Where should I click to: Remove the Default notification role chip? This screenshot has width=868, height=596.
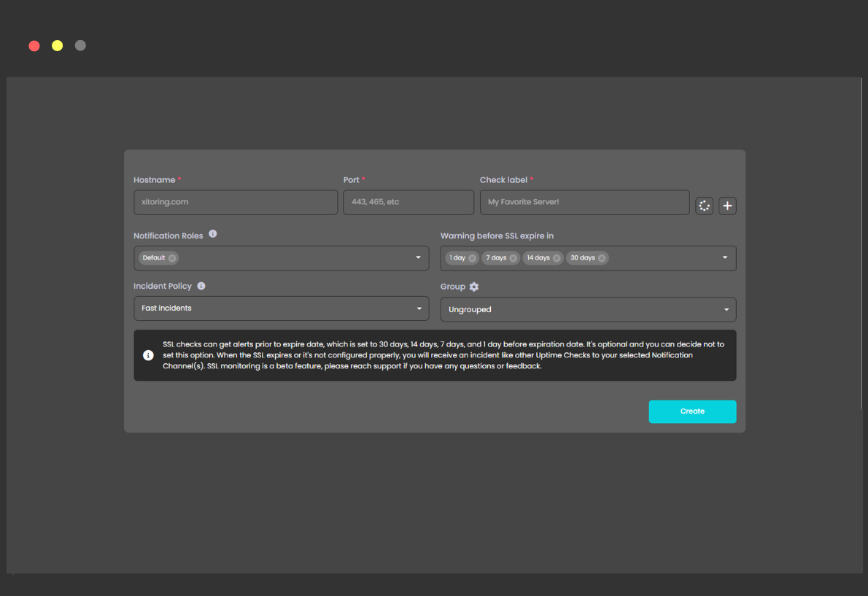point(172,258)
